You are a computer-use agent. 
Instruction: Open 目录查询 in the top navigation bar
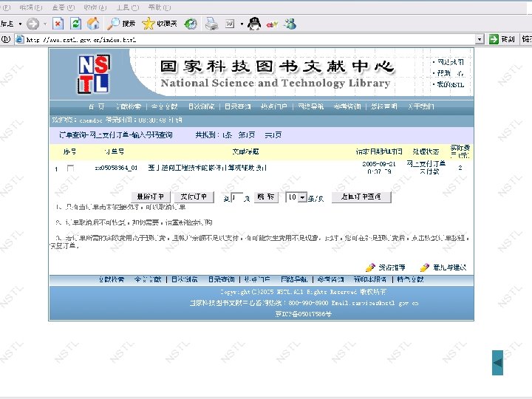pos(237,106)
